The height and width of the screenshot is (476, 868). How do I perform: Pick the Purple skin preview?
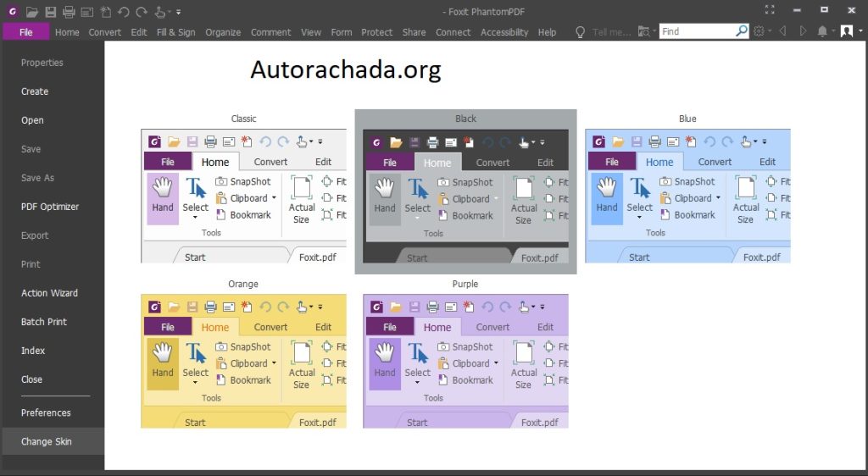(465, 361)
